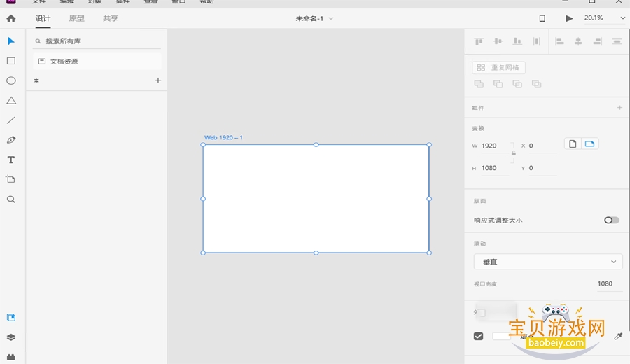Image resolution: width=630 pixels, height=364 pixels.
Task: Select the Line tool
Action: pyautogui.click(x=11, y=120)
